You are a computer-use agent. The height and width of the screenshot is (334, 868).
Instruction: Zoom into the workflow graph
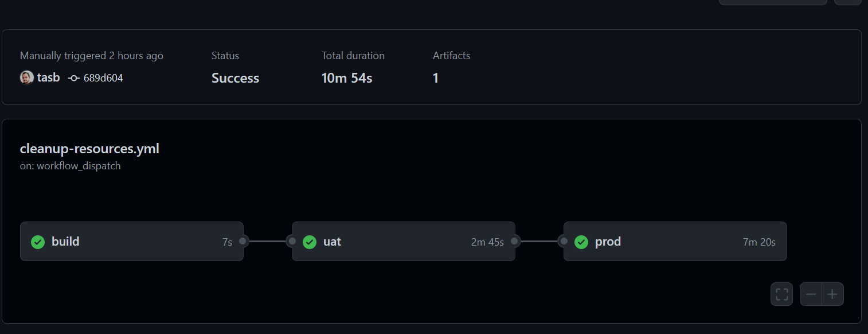point(832,294)
